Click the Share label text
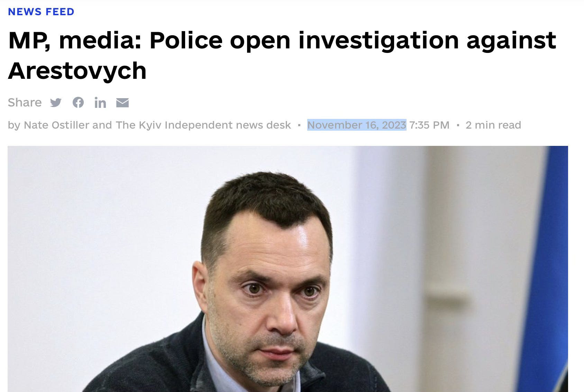Image resolution: width=584 pixels, height=392 pixels. (25, 103)
